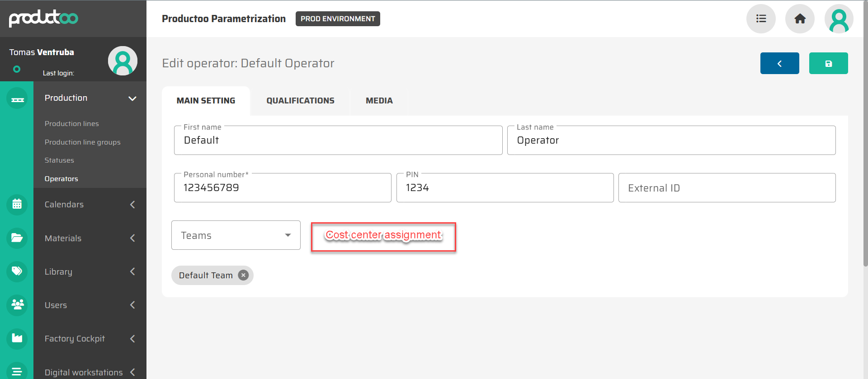Click the user profile avatar top right
Viewport: 868px width, 379px height.
pyautogui.click(x=839, y=19)
